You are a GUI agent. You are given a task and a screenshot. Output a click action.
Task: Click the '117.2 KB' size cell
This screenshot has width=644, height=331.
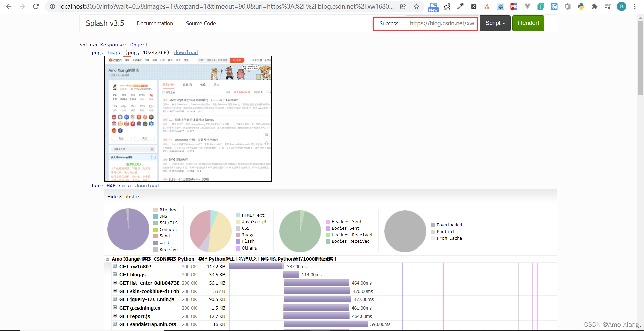pyautogui.click(x=216, y=267)
